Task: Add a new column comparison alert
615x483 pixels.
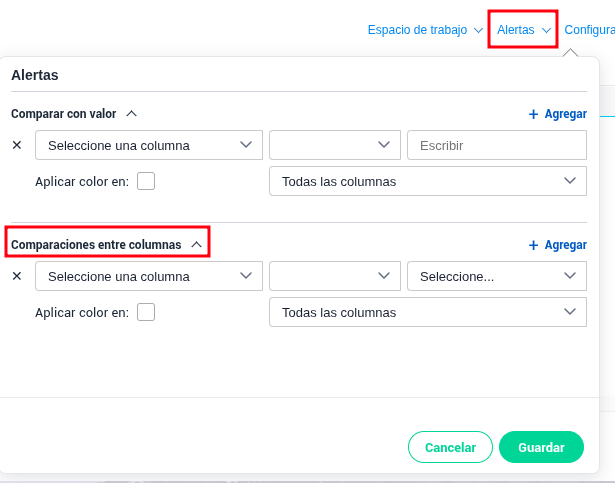Action: point(558,245)
